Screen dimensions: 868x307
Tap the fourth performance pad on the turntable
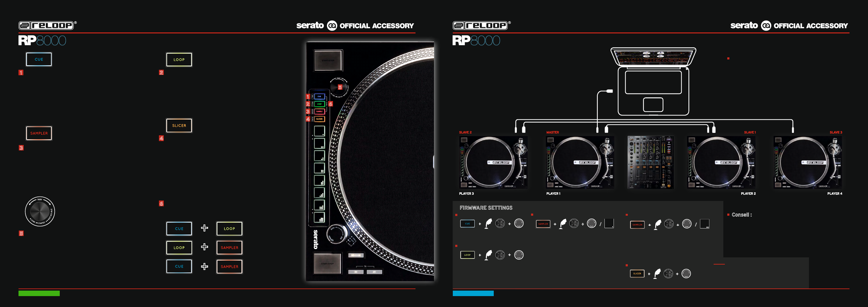click(319, 168)
